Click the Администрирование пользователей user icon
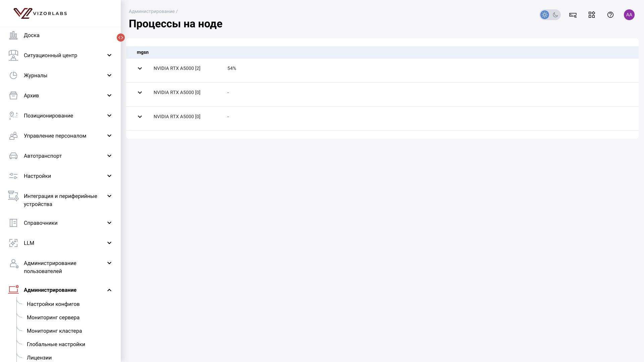The image size is (644, 362). point(14,263)
